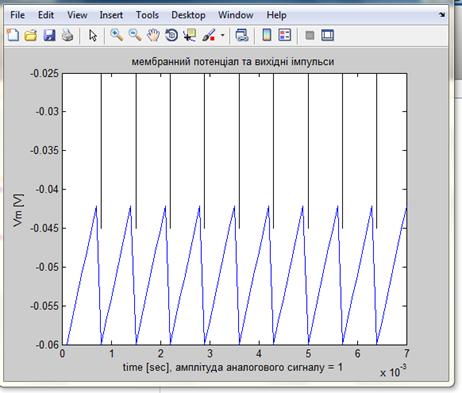Insert a legend with the legend icon
This screenshot has width=462, height=393.
(x=285, y=35)
